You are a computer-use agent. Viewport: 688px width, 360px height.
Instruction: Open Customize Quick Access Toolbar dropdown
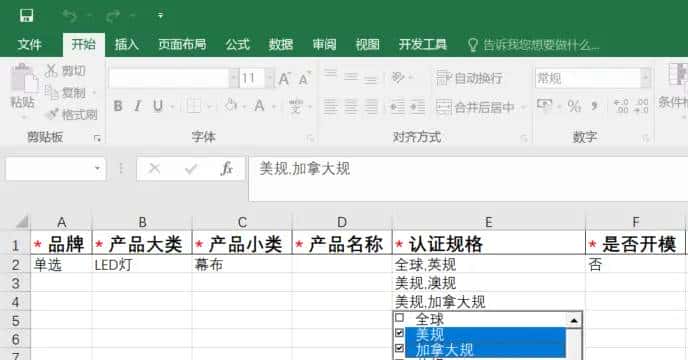161,16
